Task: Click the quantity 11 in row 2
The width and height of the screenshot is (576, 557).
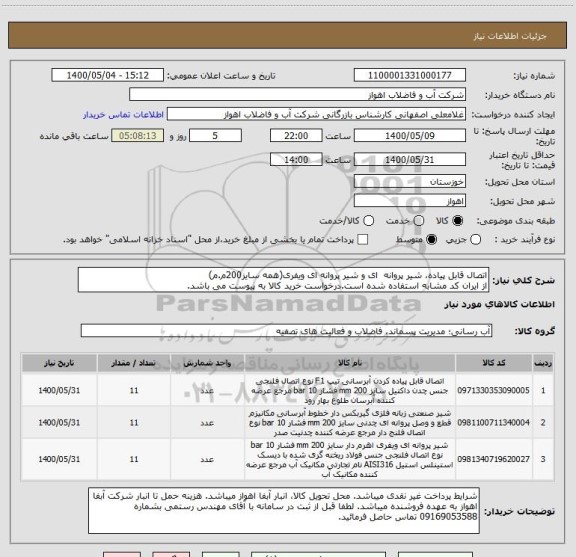Action: point(134,423)
